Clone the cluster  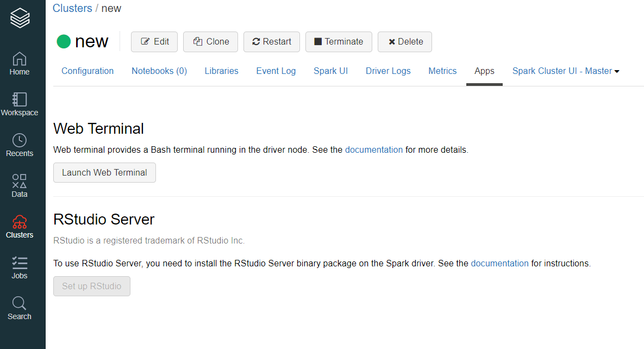(211, 42)
